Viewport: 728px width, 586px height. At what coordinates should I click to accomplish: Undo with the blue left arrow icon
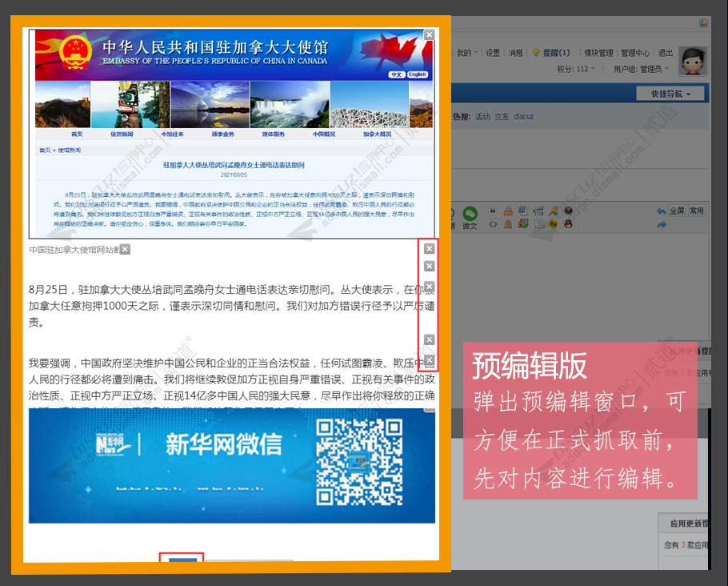pos(661,211)
